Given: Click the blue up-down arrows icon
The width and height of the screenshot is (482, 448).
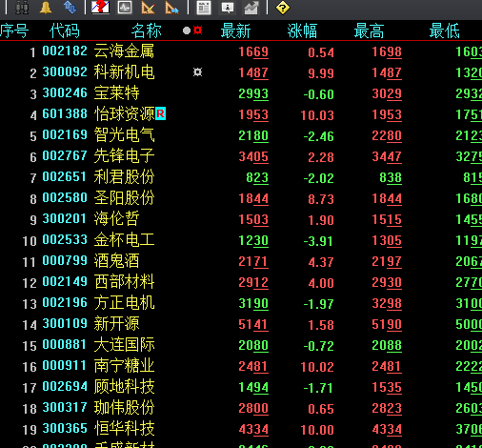Looking at the screenshot, I should [70, 8].
